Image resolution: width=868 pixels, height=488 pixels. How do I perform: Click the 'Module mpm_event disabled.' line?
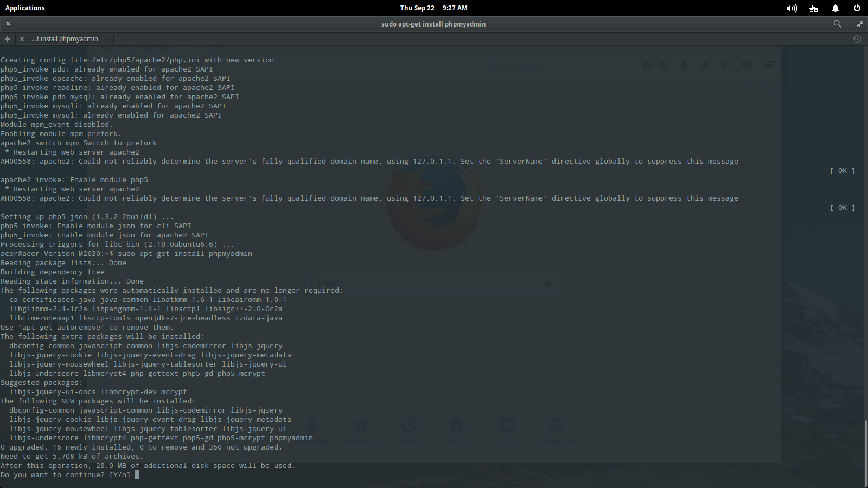point(57,125)
